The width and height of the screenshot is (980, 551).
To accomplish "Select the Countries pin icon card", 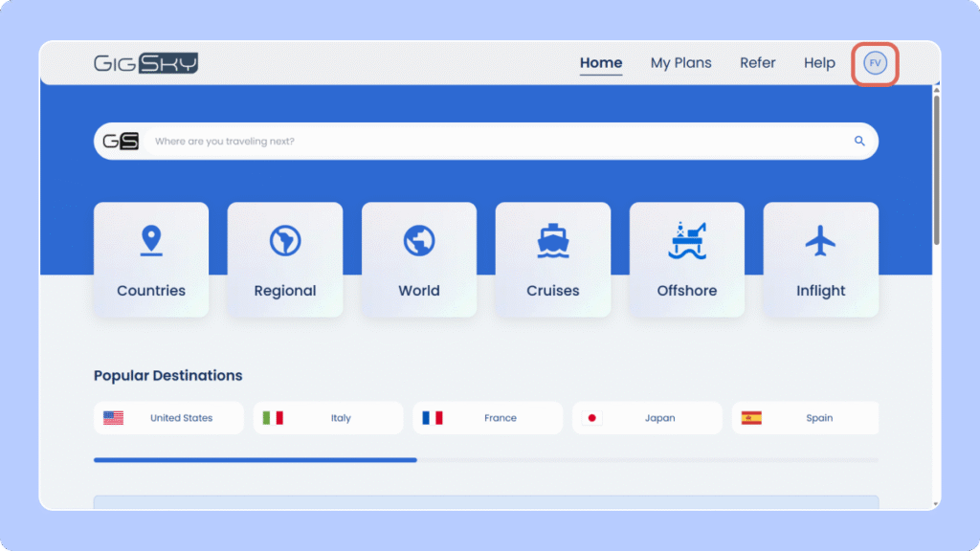I will [x=150, y=242].
